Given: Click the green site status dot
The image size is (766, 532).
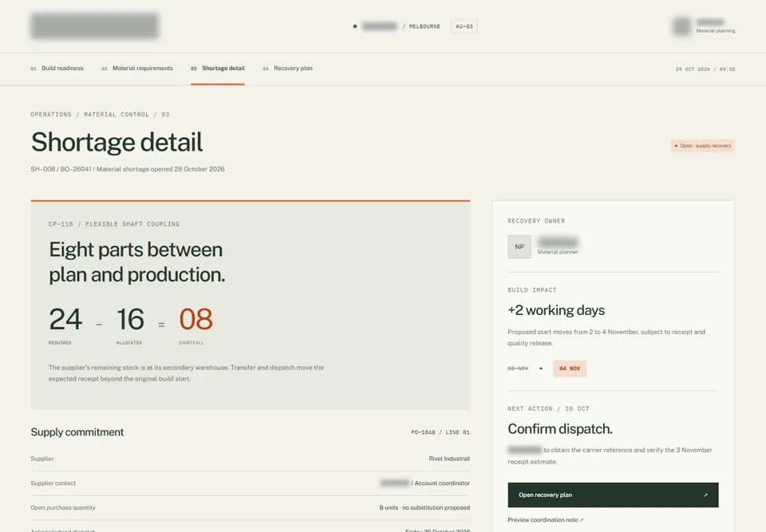Looking at the screenshot, I should click(354, 26).
